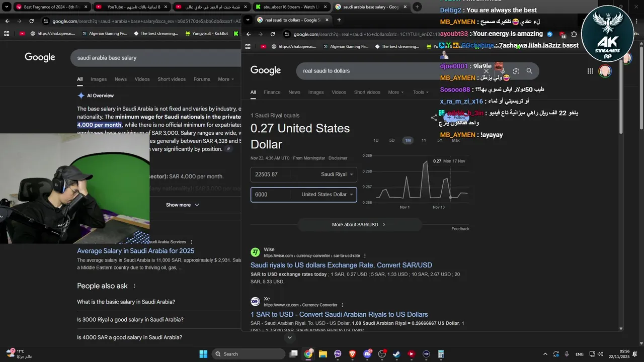Viewport: 644px width, 362px height.
Task: Open Average Salary in Saudi Arabia for 2025
Action: [x=135, y=251]
